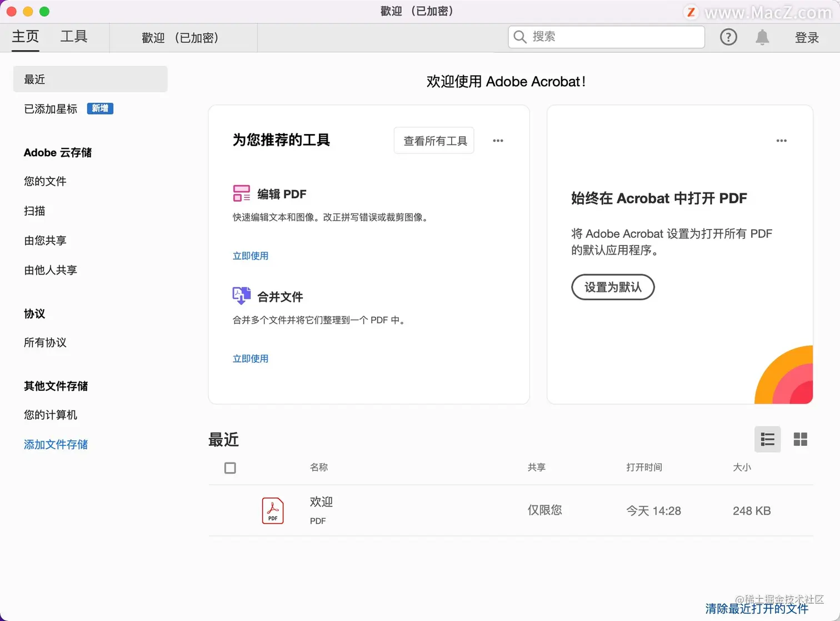Close the window with the red button
This screenshot has width=840, height=621.
pos(12,11)
